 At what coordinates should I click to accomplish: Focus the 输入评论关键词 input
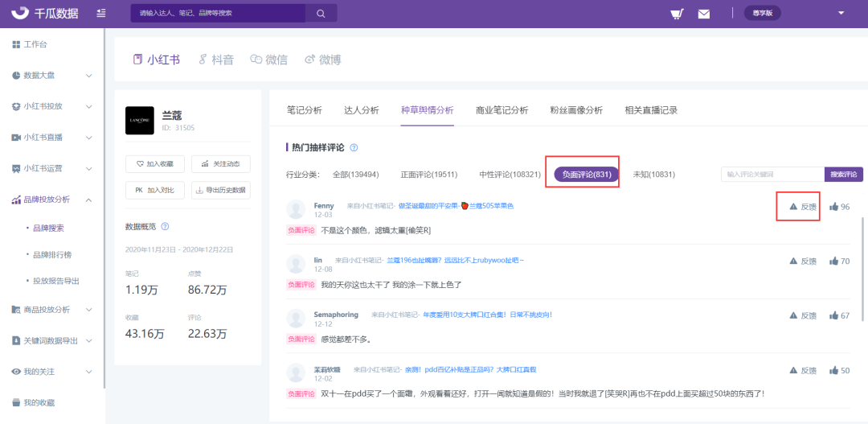[773, 174]
